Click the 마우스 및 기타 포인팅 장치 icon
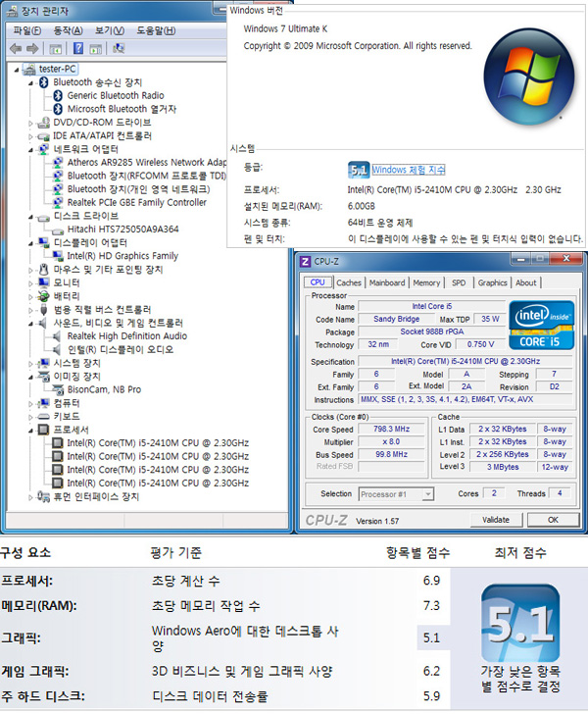Image resolution: width=588 pixels, height=714 pixels. pyautogui.click(x=44, y=269)
